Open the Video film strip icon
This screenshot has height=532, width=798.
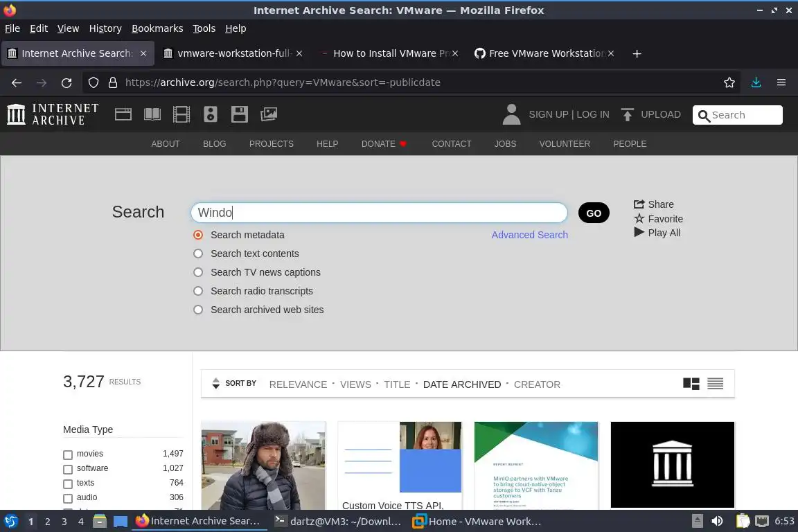pos(181,114)
